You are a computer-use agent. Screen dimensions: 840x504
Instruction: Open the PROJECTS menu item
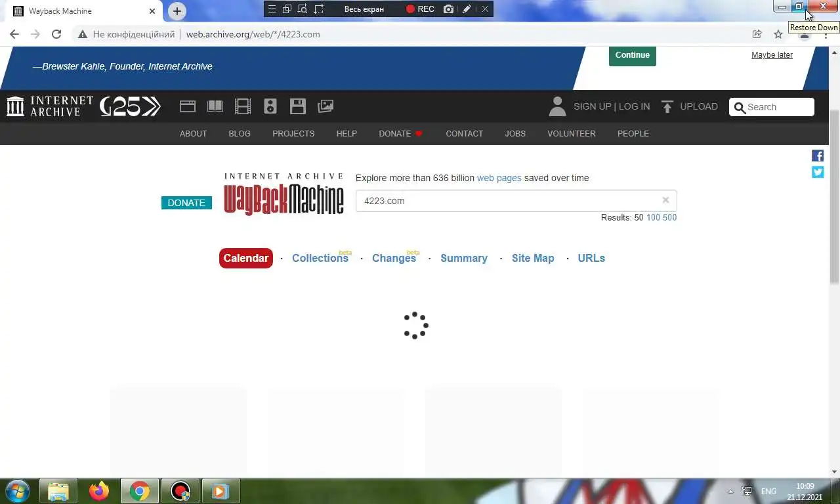pos(293,133)
